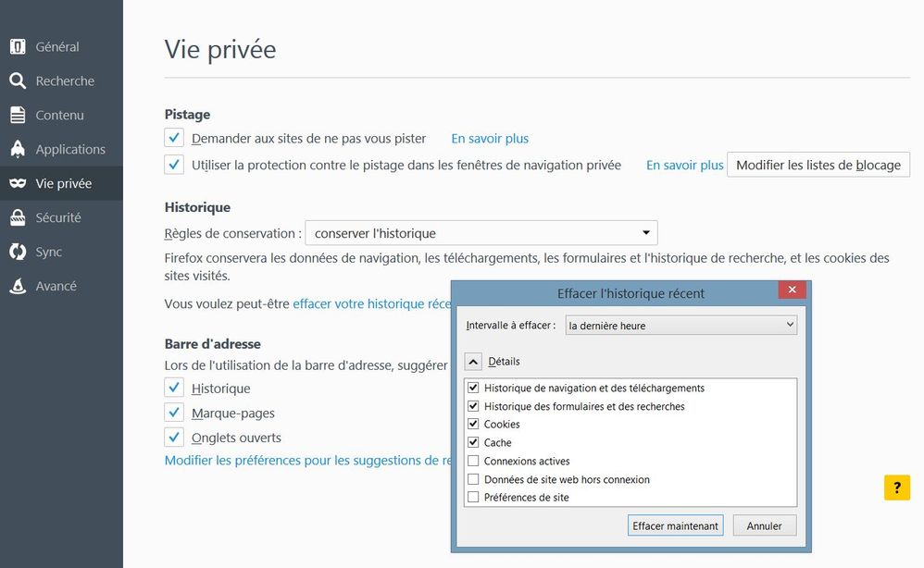Click the Sync circular arrows icon
Viewport: 924px width, 568px height.
(18, 253)
